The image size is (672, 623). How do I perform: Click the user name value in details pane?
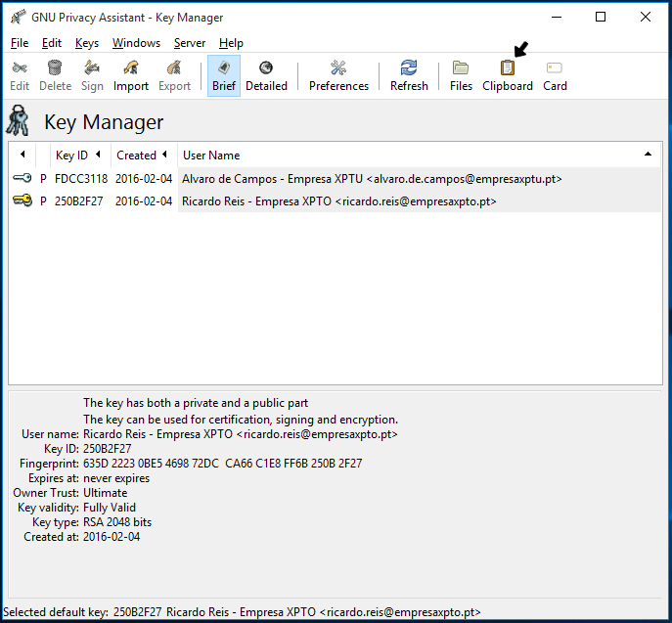pos(240,434)
